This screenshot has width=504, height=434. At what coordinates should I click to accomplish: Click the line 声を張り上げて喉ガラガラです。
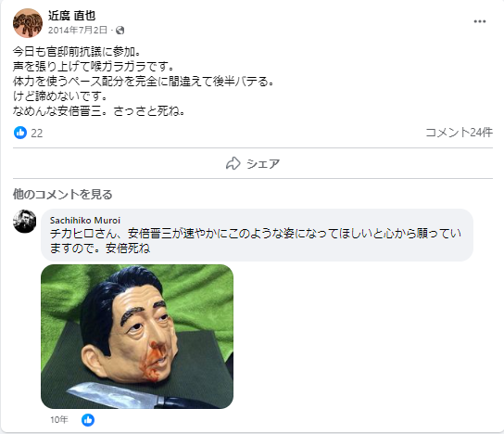(94, 66)
